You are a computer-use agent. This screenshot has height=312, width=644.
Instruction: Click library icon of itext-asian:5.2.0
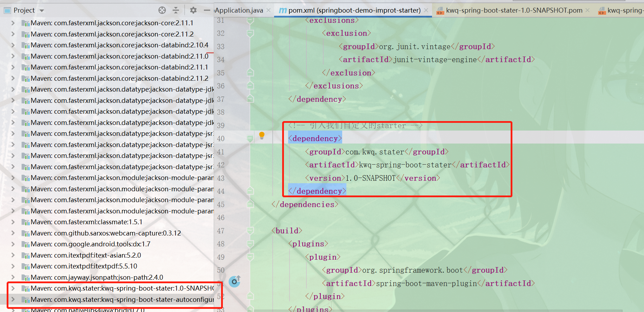click(25, 255)
